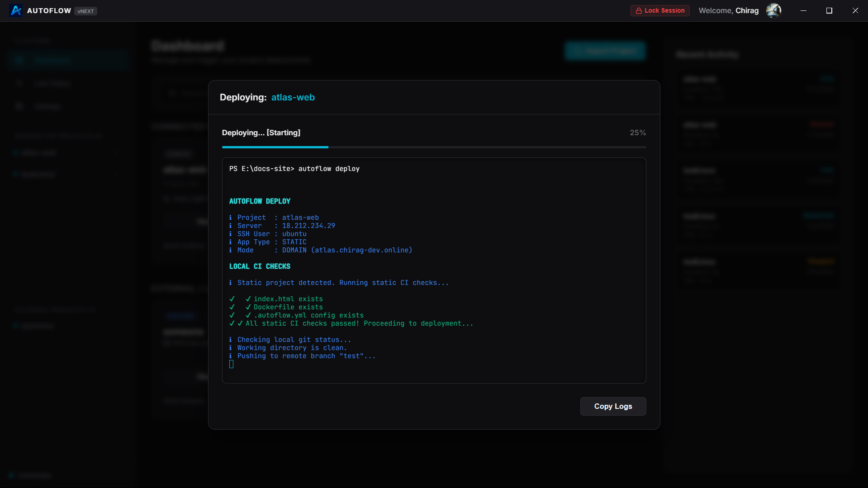Click the 'All static CI checks passed' line

pyautogui.click(x=351, y=323)
